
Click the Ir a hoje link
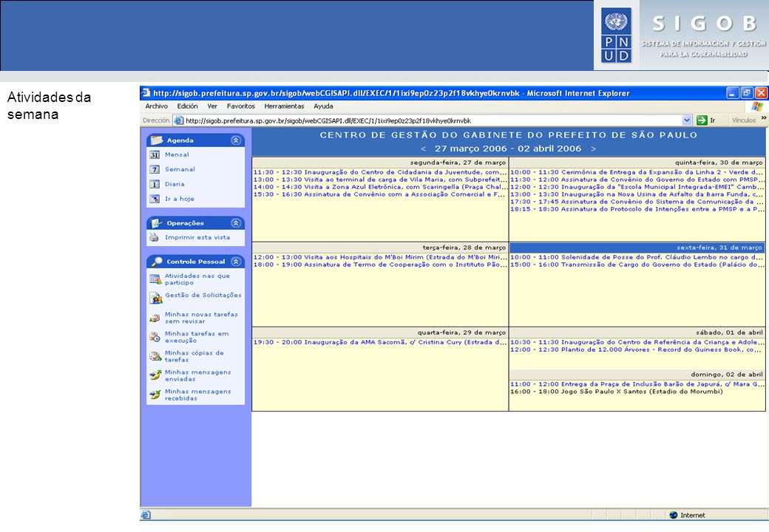tap(180, 199)
